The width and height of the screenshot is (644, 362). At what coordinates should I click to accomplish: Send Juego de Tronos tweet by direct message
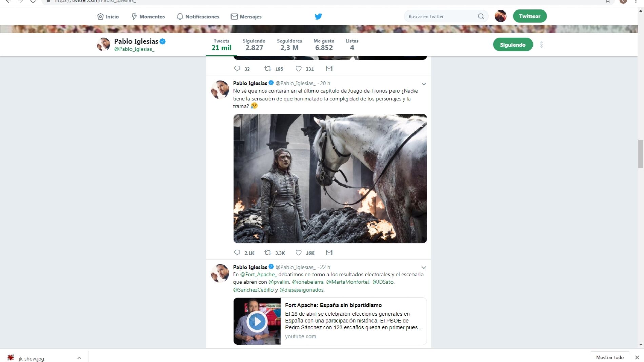pyautogui.click(x=329, y=253)
